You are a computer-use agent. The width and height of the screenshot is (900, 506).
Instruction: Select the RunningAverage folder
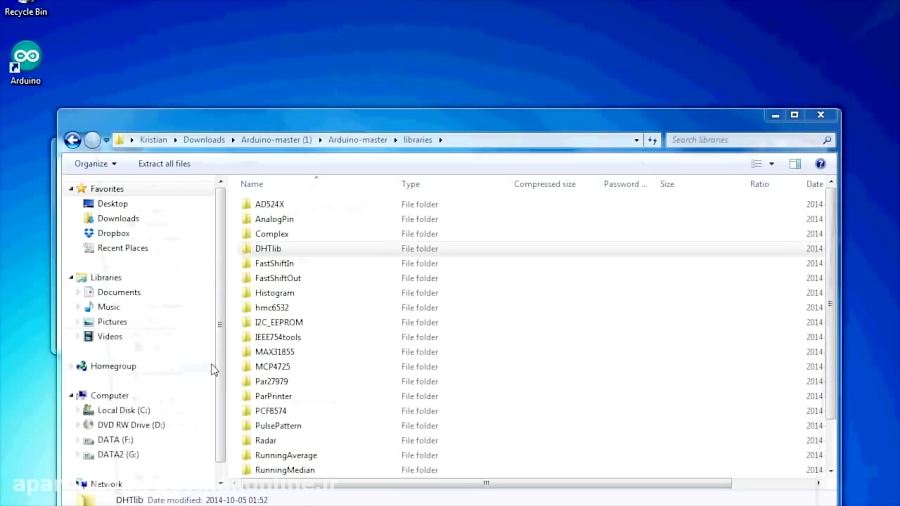[286, 456]
